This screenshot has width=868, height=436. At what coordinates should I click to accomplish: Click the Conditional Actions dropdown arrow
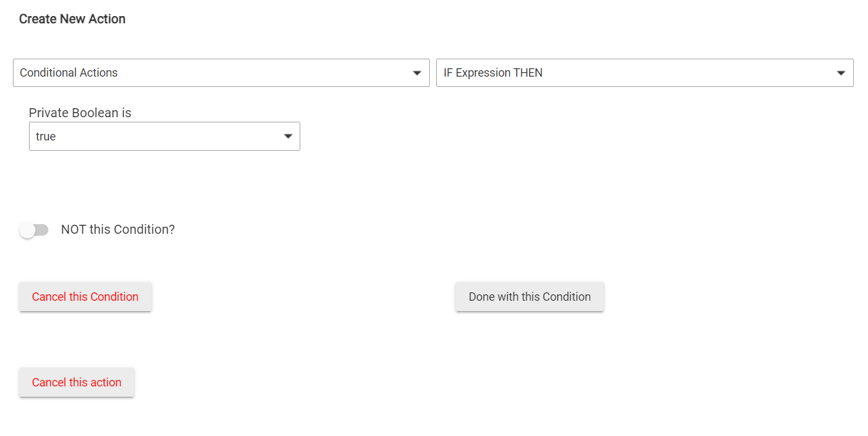click(x=417, y=73)
